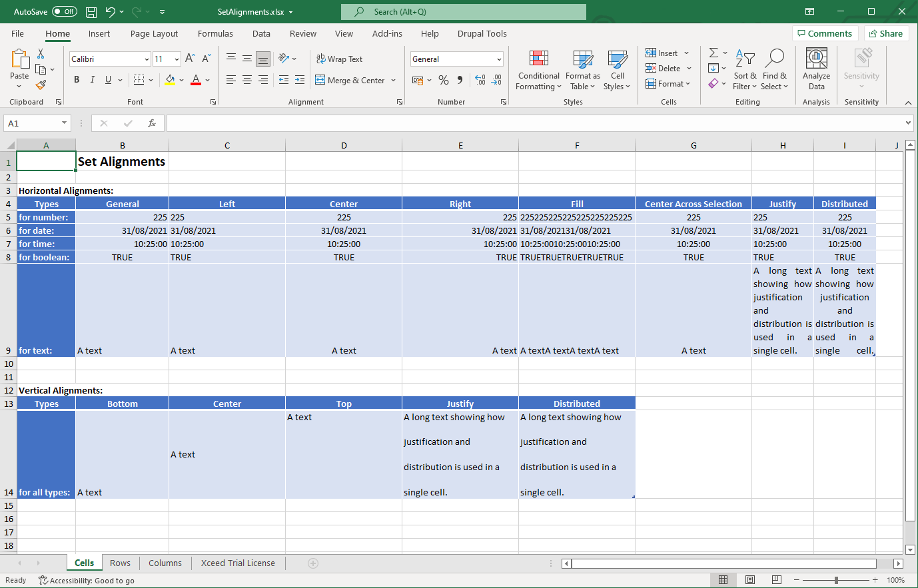Viewport: 918px width, 588px height.
Task: Toggle Wrap Text
Action: (339, 59)
